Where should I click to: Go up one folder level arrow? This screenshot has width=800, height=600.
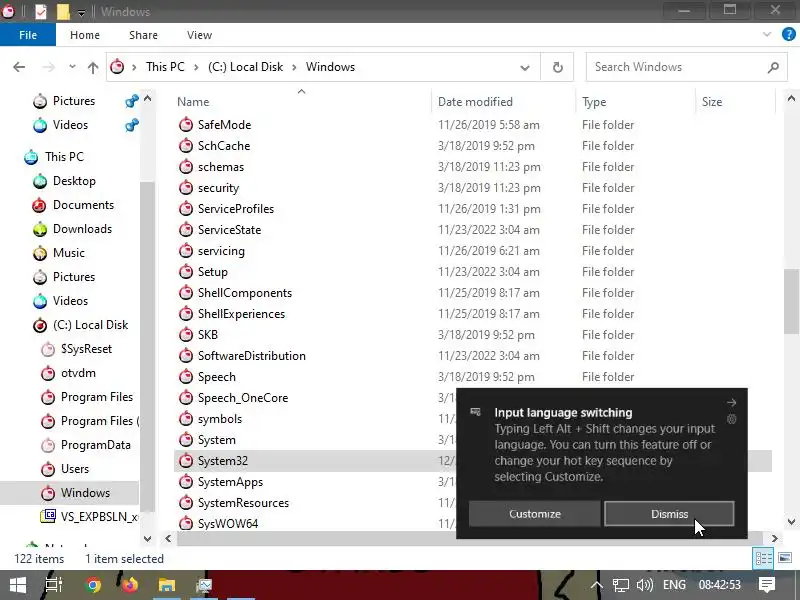92,67
